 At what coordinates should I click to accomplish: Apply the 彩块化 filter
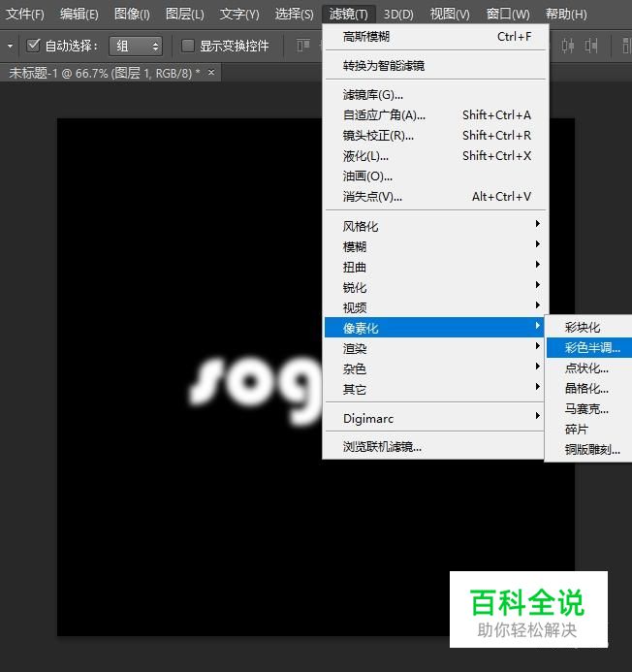(x=589, y=328)
